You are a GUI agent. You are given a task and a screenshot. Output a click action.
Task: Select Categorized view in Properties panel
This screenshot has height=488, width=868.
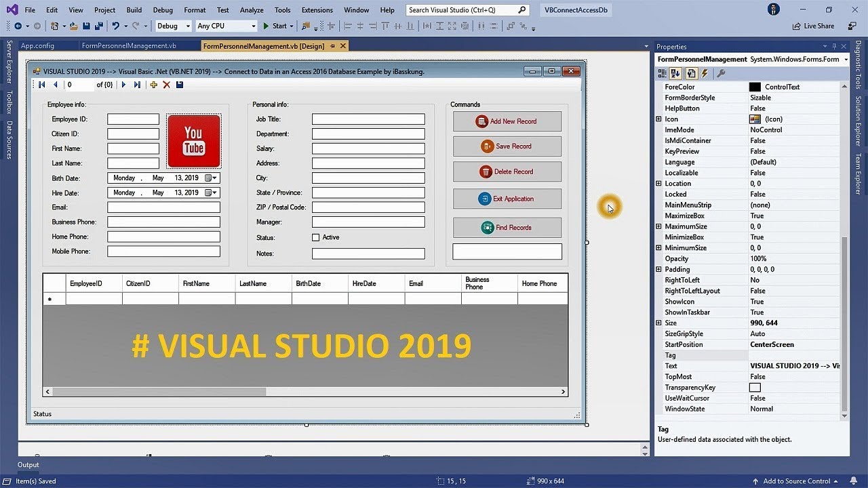tap(664, 73)
